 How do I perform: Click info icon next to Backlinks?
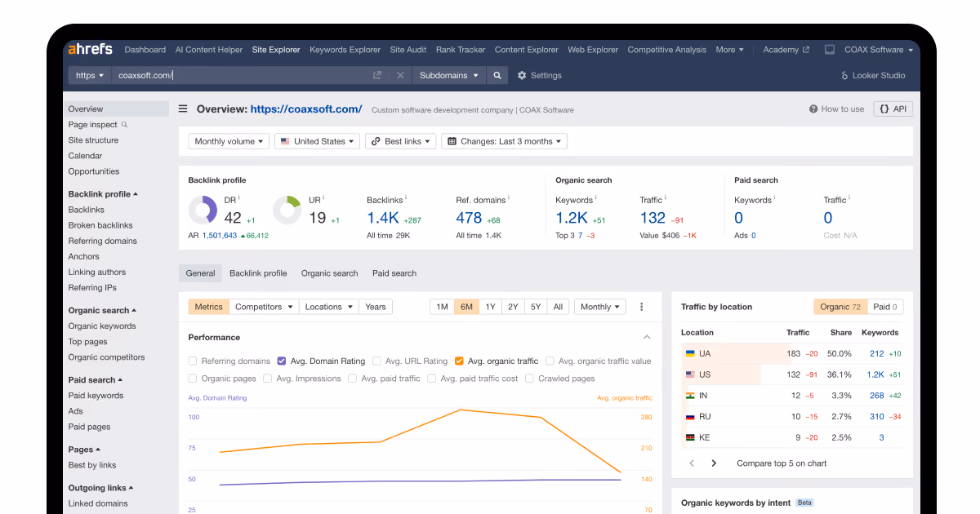pos(406,198)
